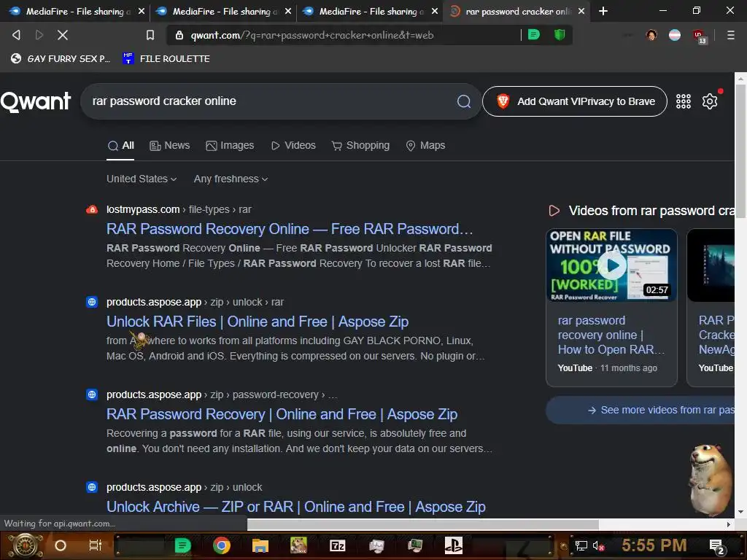Open 'Unlock Archive — ZIP or RAR' result
This screenshot has height=560, width=747.
click(x=296, y=507)
